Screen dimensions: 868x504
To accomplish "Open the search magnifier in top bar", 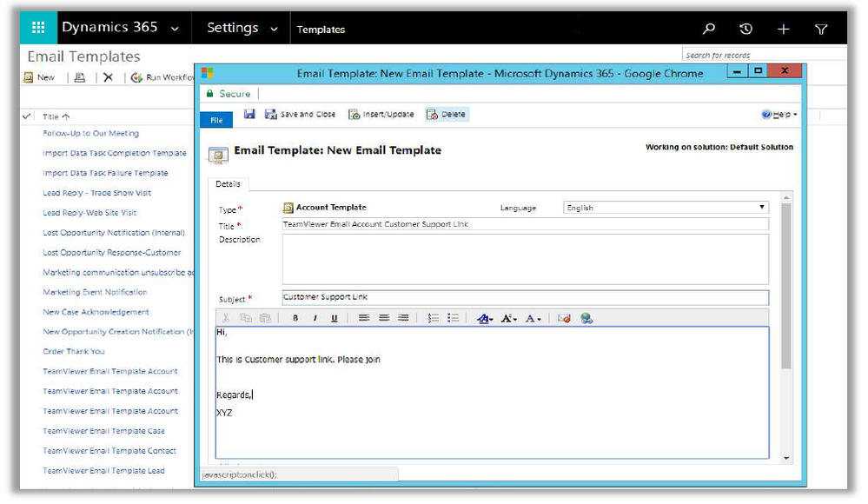I will [x=709, y=29].
